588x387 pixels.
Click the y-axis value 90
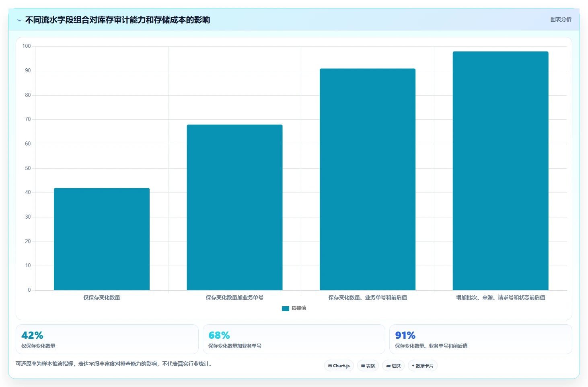(x=28, y=71)
